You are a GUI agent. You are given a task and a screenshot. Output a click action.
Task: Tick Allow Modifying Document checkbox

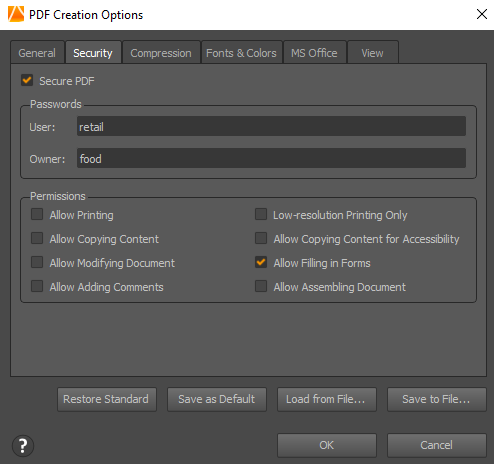point(37,262)
